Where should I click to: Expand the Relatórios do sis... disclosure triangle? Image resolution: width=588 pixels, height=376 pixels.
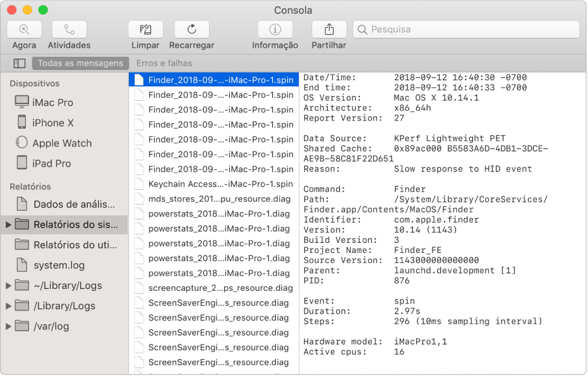(x=8, y=225)
